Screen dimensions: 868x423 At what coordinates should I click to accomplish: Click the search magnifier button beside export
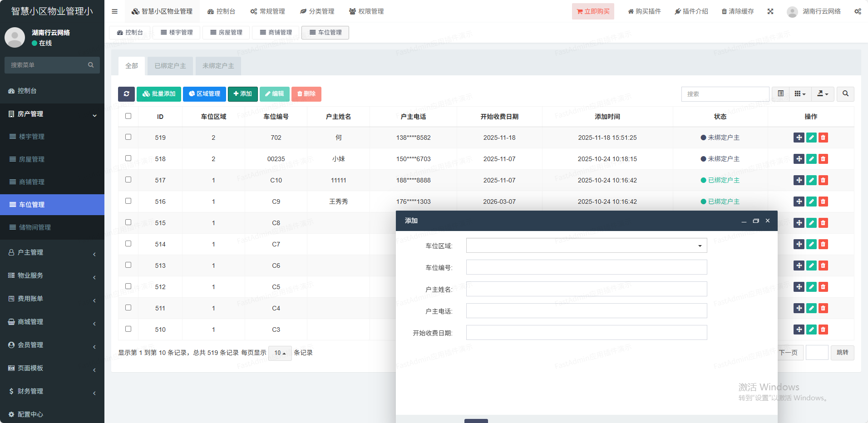click(845, 94)
